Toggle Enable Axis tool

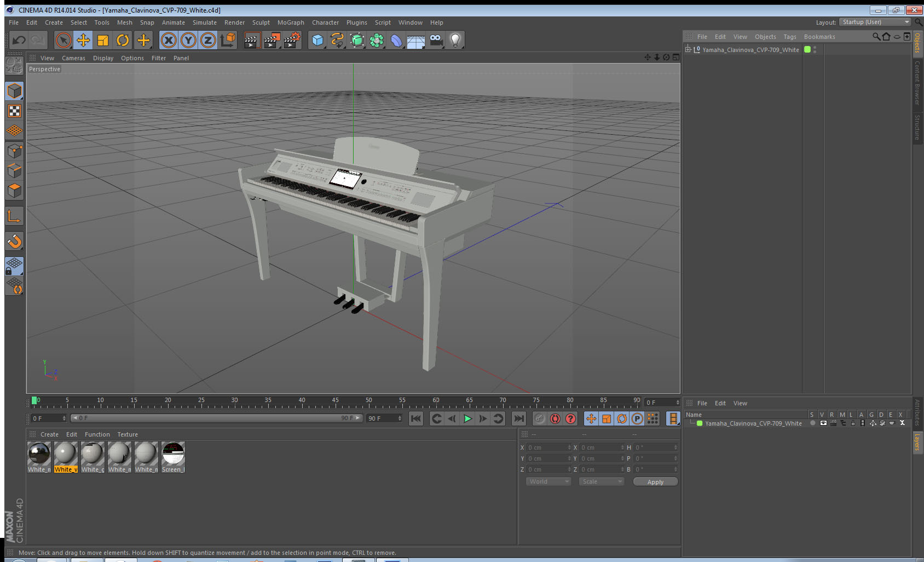(14, 216)
